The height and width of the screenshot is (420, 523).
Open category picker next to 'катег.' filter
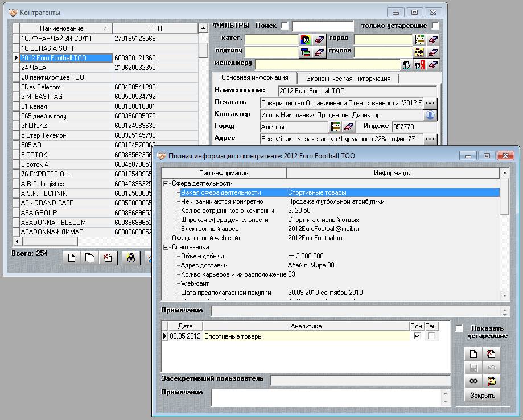coord(305,40)
